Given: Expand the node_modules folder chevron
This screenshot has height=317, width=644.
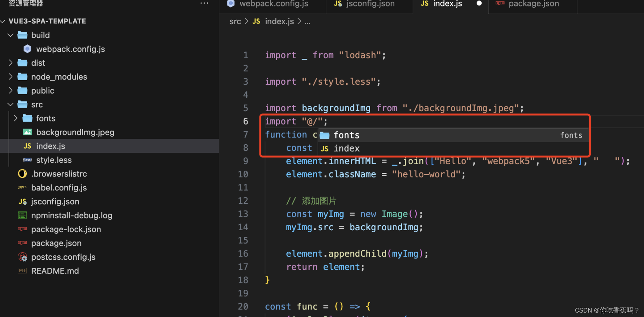Looking at the screenshot, I should click(11, 77).
